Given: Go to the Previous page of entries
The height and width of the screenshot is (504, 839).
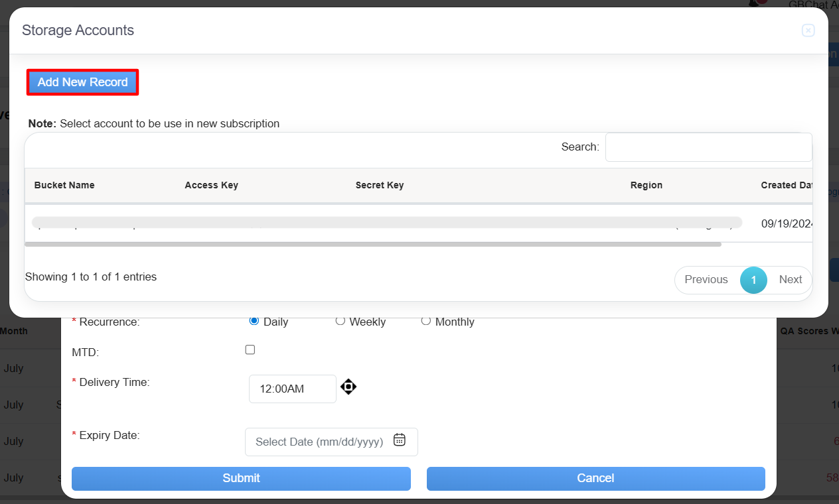Looking at the screenshot, I should point(706,280).
